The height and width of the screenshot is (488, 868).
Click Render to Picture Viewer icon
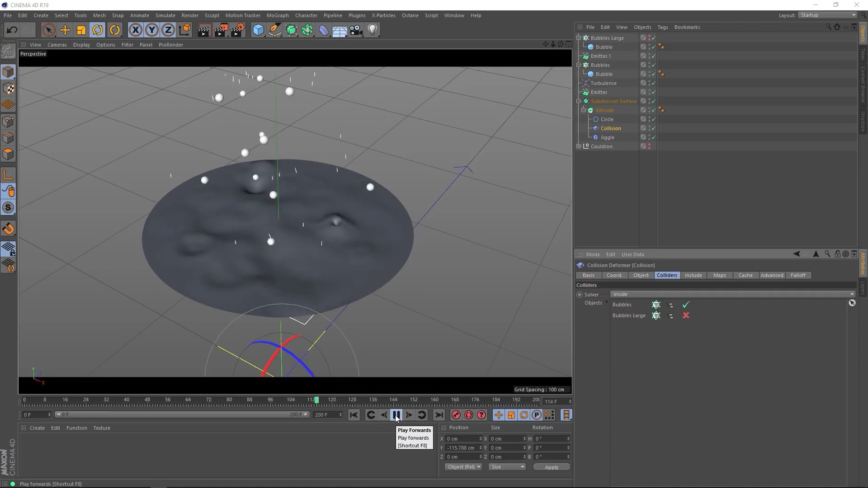(221, 30)
